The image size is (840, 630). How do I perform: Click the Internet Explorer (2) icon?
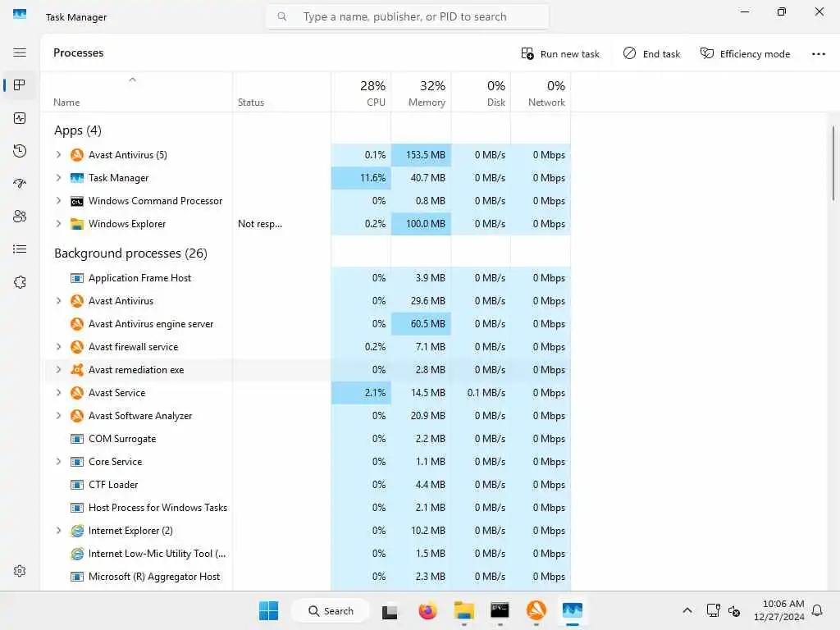(x=77, y=531)
